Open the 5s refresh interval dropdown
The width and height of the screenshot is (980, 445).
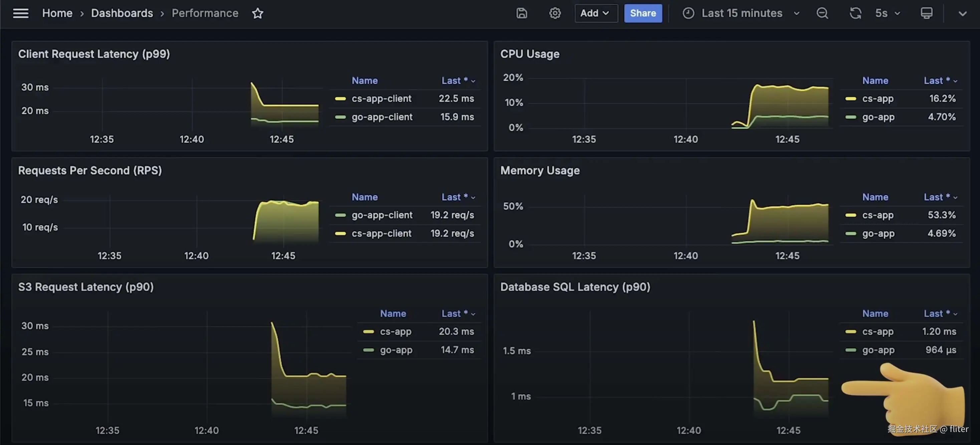coord(888,13)
